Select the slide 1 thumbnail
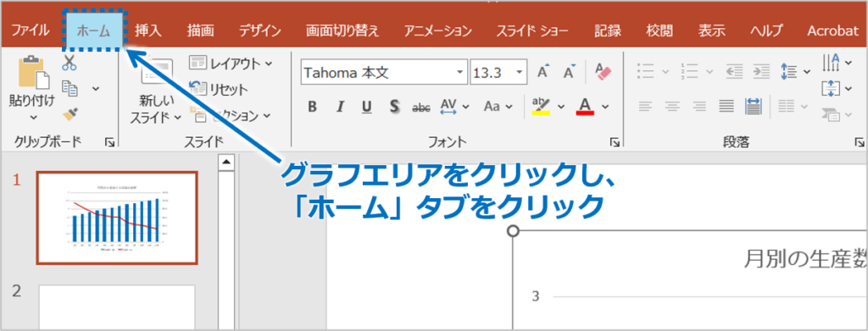 pos(117,218)
